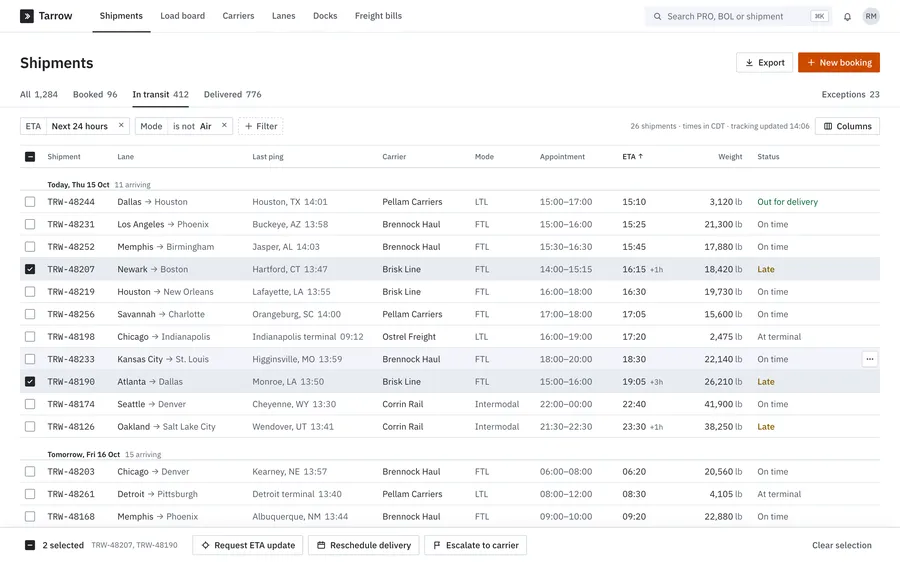Select shipment TRW-48219 checkbox

click(30, 292)
